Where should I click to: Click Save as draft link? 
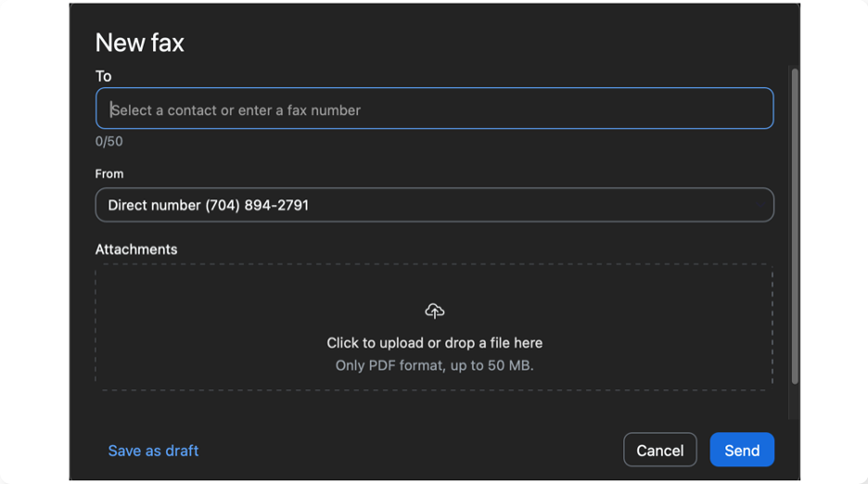(x=153, y=451)
